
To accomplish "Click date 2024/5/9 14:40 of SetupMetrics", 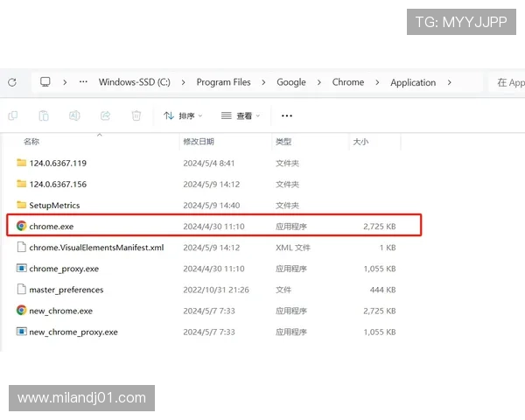I will 211,206.
